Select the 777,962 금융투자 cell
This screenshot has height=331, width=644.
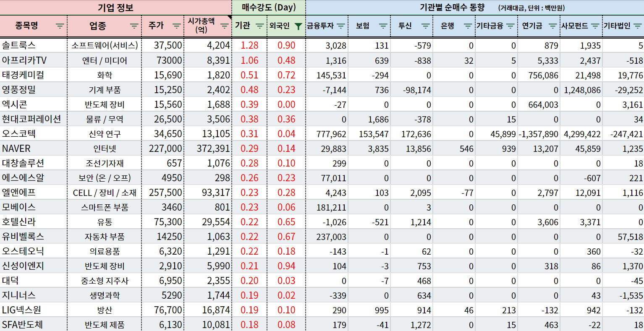[327, 133]
